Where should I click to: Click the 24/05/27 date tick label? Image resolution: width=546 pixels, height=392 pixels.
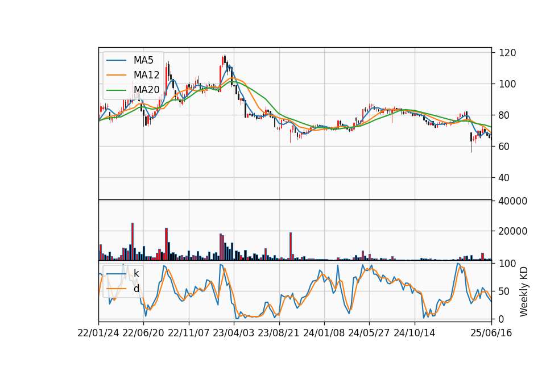click(369, 333)
